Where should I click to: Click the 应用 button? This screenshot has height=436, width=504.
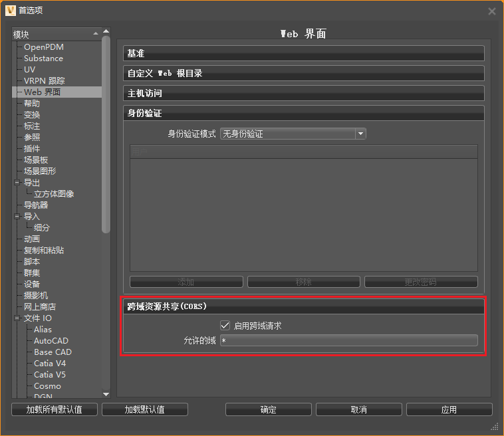coord(449,409)
